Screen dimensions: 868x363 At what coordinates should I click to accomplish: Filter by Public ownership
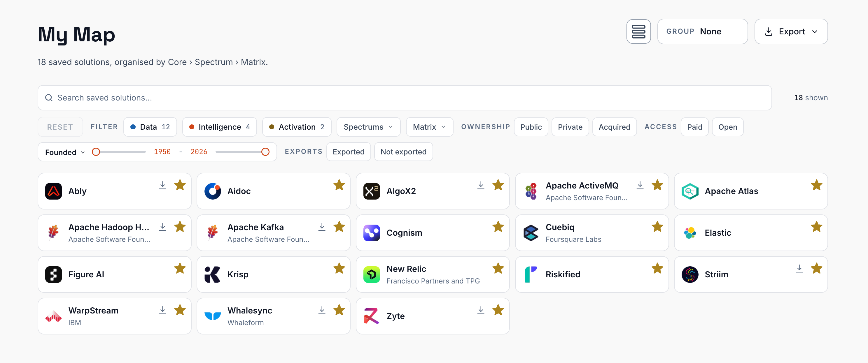point(531,127)
